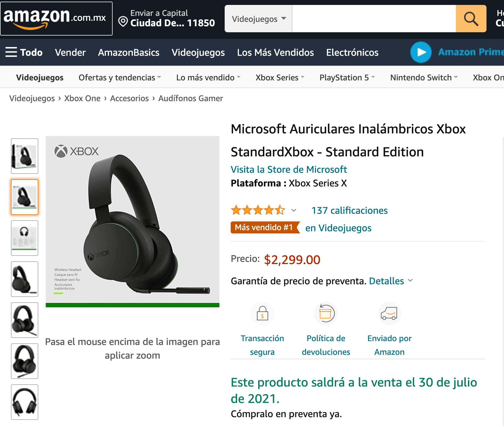Click the Política de devoluciones box icon

(326, 313)
